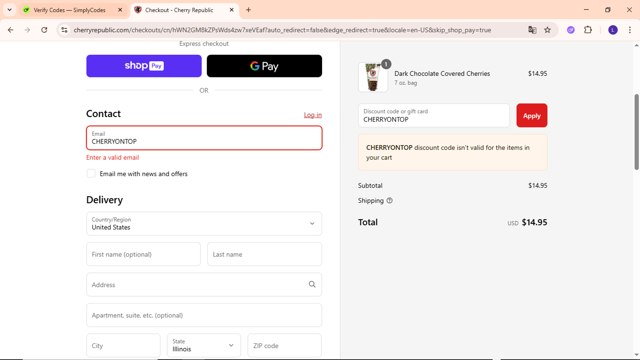Pay with Shop Pay button
The width and height of the screenshot is (640, 360).
tap(144, 66)
